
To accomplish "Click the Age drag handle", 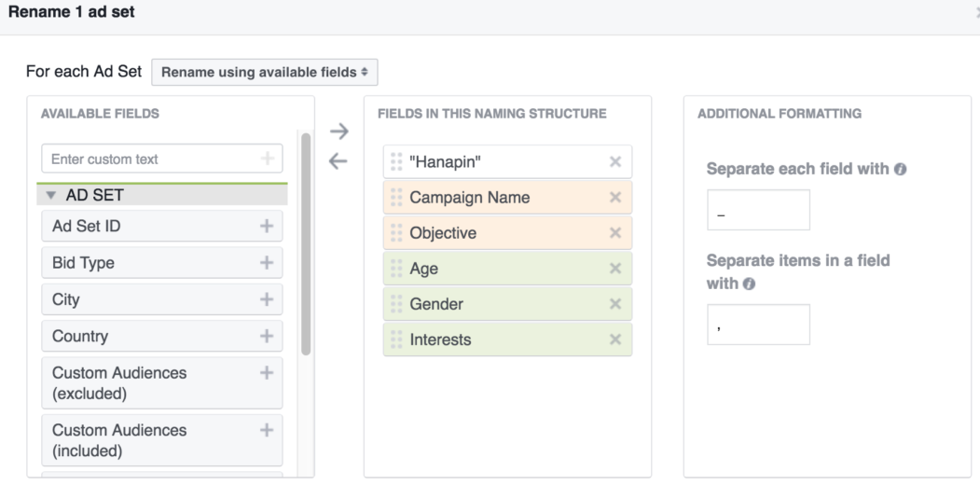I will point(396,269).
